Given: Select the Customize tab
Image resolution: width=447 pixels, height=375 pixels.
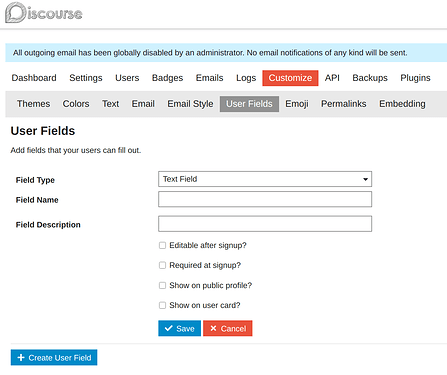Looking at the screenshot, I should (x=290, y=78).
